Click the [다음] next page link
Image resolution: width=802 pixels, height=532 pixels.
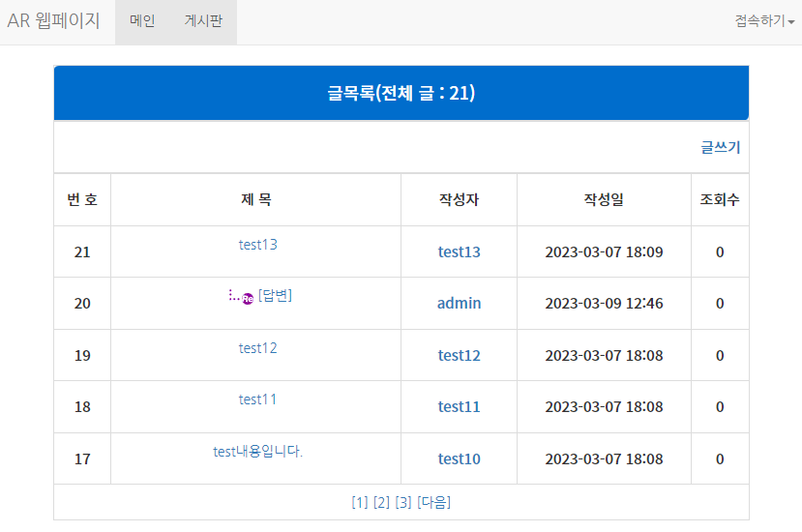[433, 502]
